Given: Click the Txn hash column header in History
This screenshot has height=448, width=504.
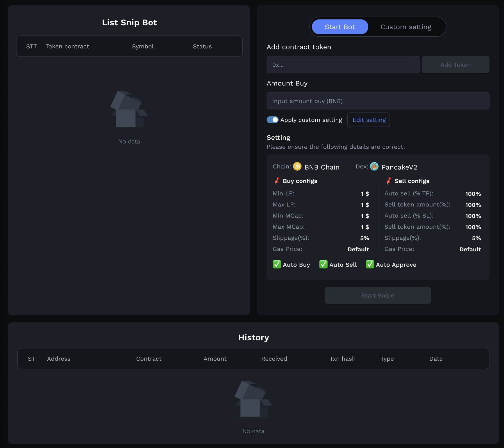Looking at the screenshot, I should point(342,359).
